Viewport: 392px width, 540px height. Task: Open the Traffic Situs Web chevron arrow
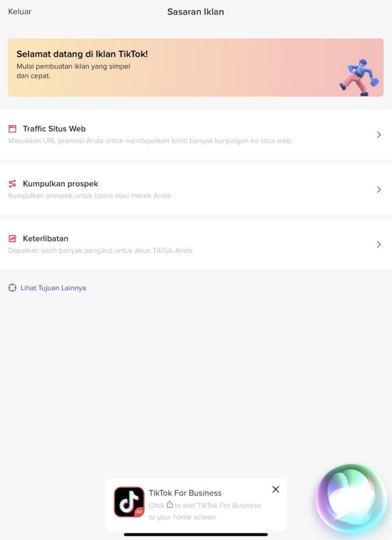coord(379,135)
